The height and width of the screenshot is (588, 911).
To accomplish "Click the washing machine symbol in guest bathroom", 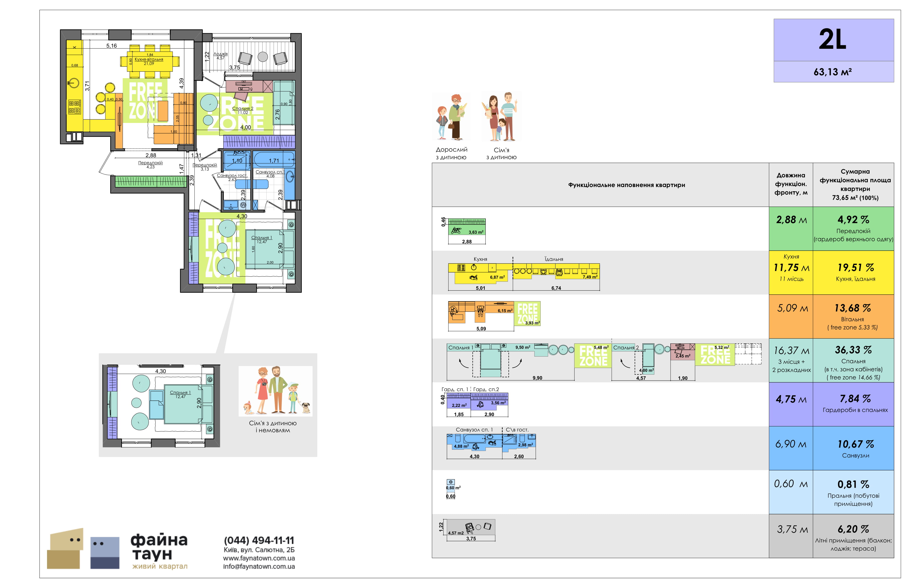I will (x=243, y=205).
